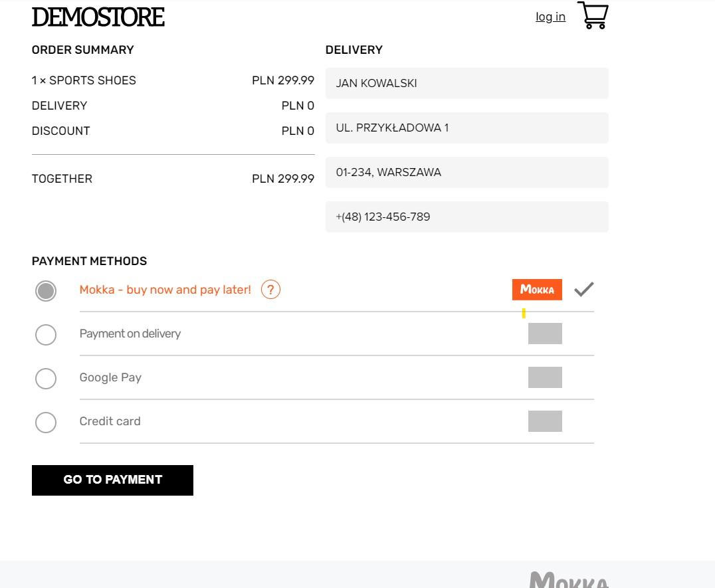The width and height of the screenshot is (715, 588).
Task: Click the checkmark beside Mokka payment
Action: 583,290
